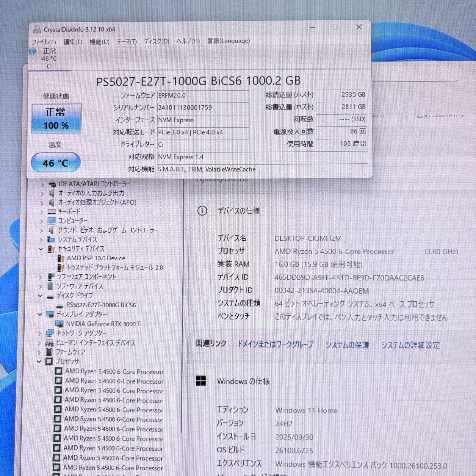Click the Windows logo beside Windows の仕様

click(x=201, y=381)
